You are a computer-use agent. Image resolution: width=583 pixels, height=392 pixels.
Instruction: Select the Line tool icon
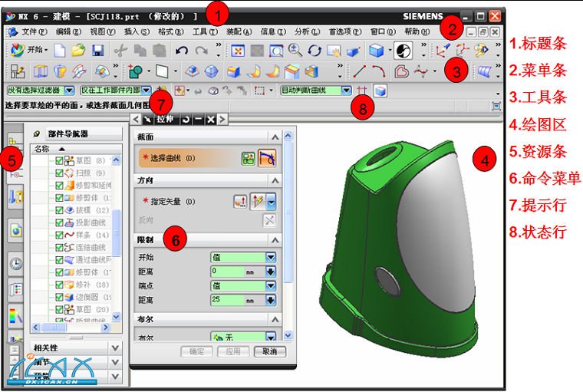(x=359, y=71)
